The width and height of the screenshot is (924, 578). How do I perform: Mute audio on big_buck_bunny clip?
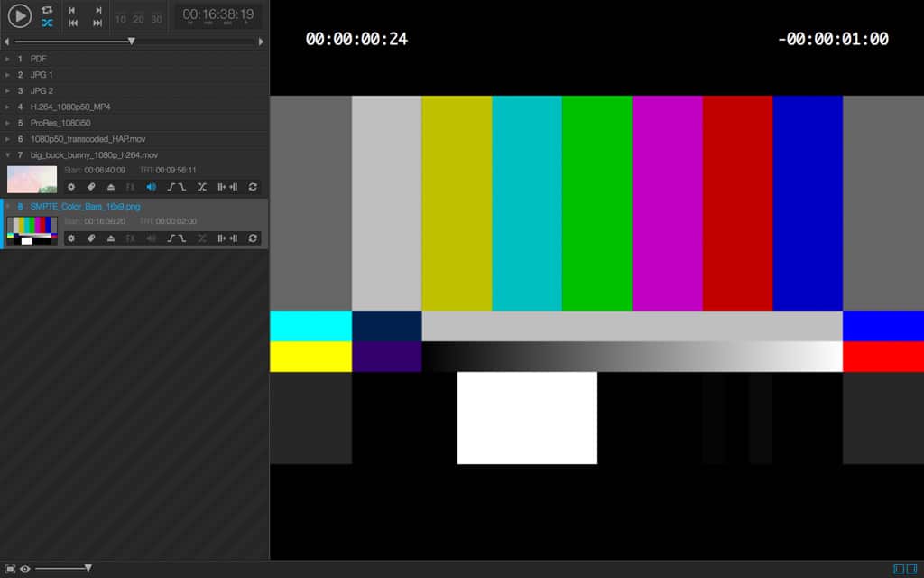tap(151, 187)
